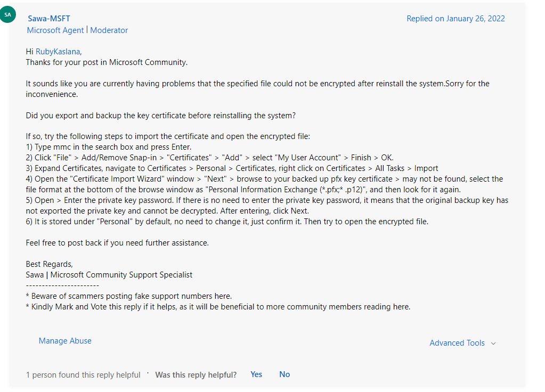
Task: Expand the Advanced Tools dropdown
Action: coord(462,343)
